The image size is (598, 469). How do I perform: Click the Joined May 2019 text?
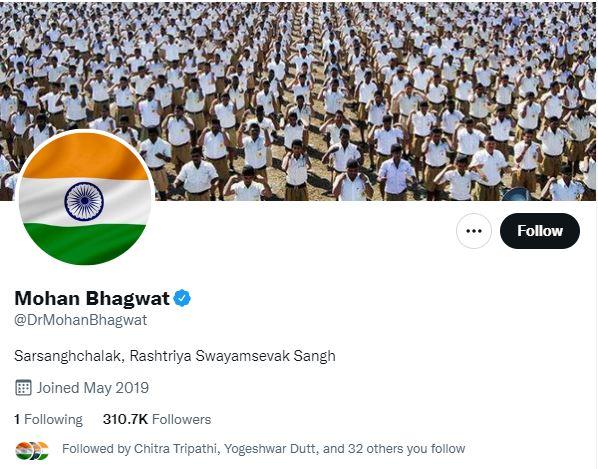[x=93, y=388]
